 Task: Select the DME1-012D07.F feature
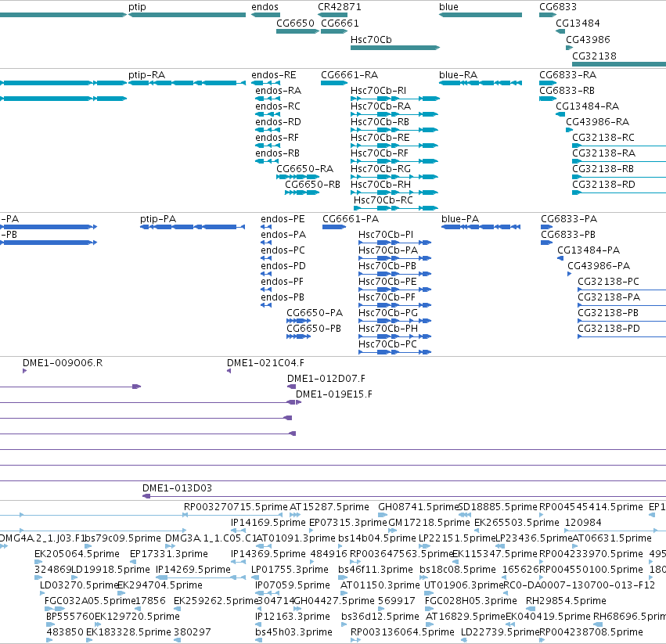(x=291, y=387)
